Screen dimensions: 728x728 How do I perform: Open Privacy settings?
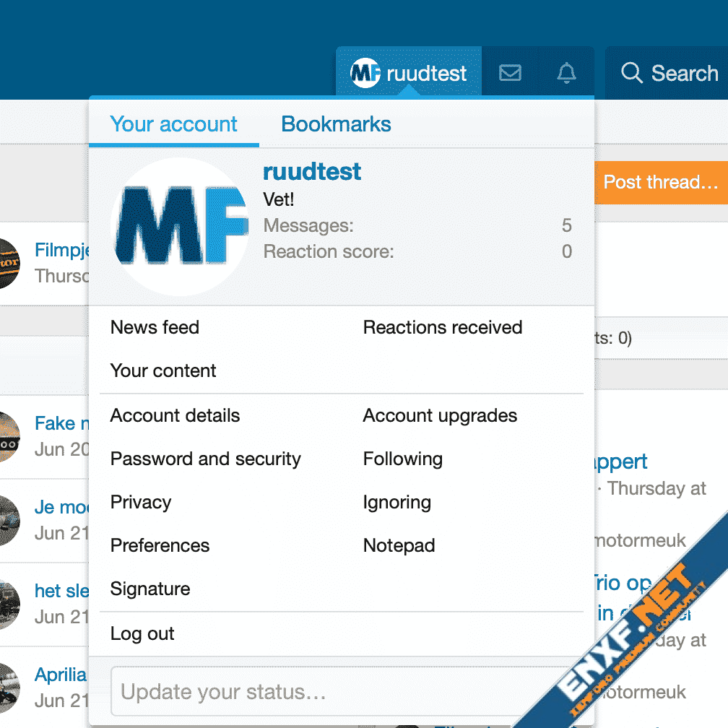(x=141, y=502)
